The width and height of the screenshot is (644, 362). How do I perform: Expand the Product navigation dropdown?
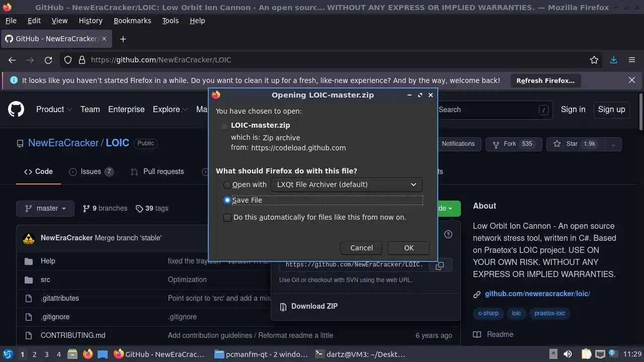[x=54, y=109]
